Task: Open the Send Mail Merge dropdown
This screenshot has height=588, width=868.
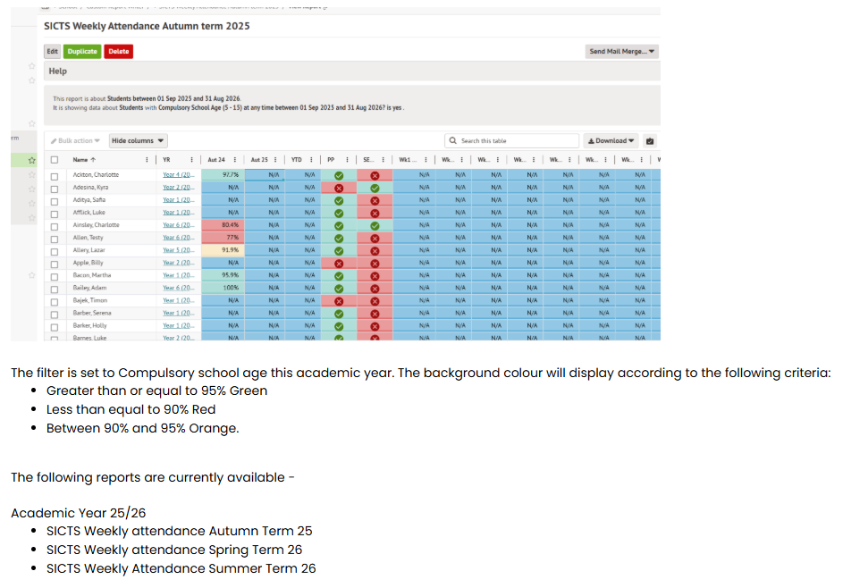Action: 622,52
